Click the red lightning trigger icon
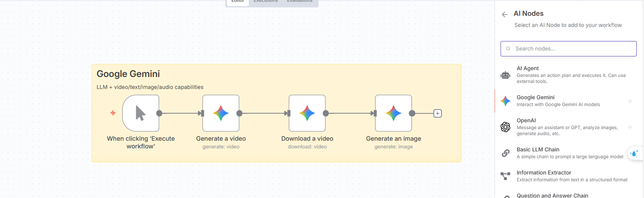Image resolution: width=644 pixels, height=198 pixels. (113, 113)
